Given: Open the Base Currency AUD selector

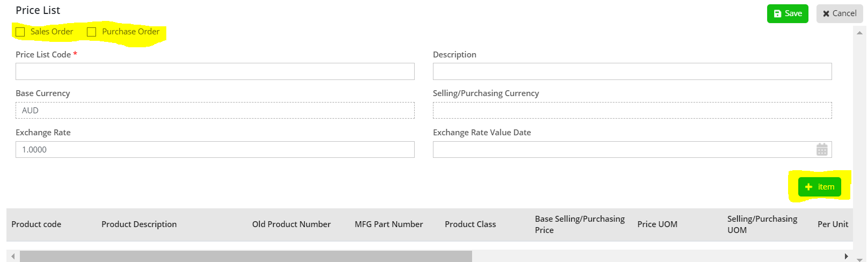Looking at the screenshot, I should coord(215,111).
